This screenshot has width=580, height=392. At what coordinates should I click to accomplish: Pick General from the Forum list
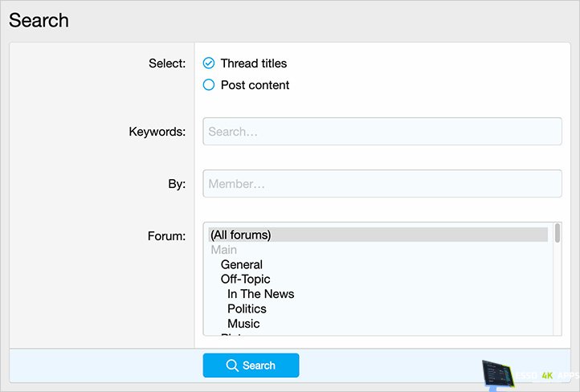point(242,264)
